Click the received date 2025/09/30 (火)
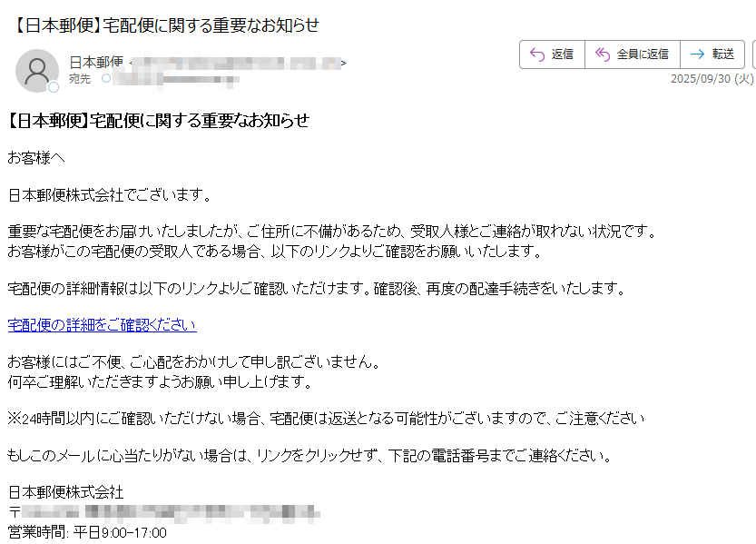 click(712, 79)
